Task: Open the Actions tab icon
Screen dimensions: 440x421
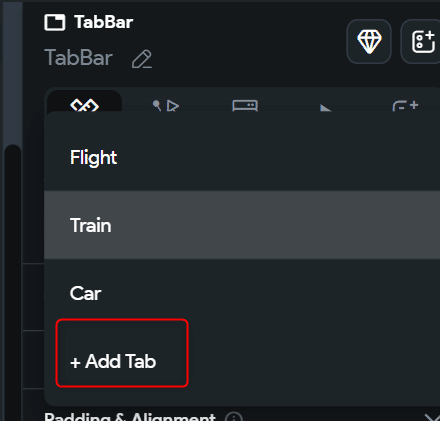Action: (x=166, y=106)
